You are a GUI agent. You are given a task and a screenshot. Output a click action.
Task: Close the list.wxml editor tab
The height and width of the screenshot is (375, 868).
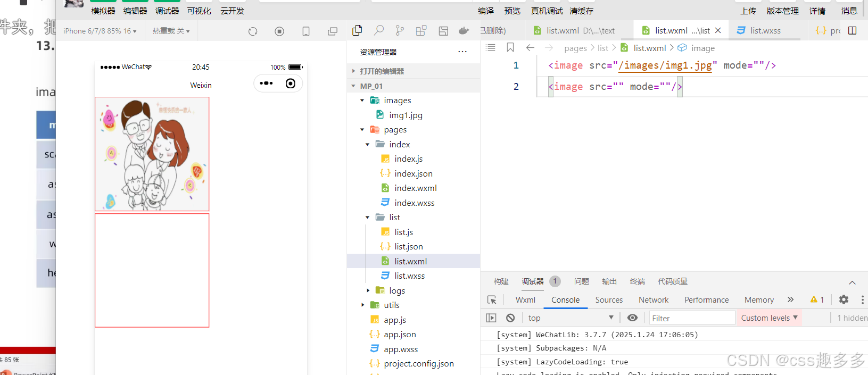click(x=718, y=30)
